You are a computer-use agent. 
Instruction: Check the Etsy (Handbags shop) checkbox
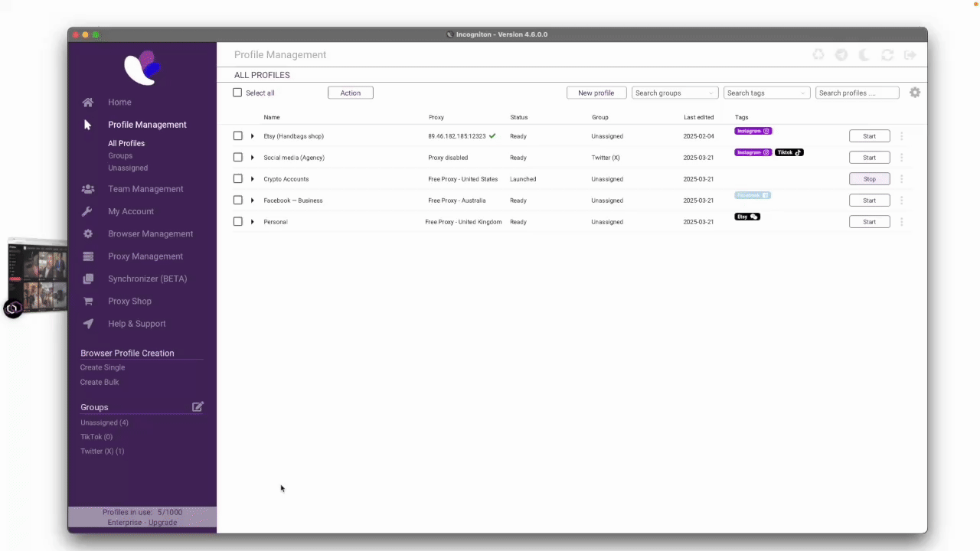(x=237, y=136)
